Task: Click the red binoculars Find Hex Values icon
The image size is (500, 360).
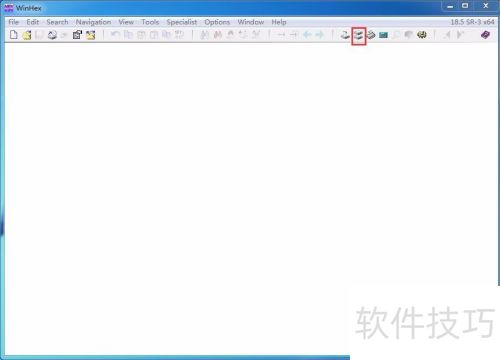Action: [x=218, y=35]
